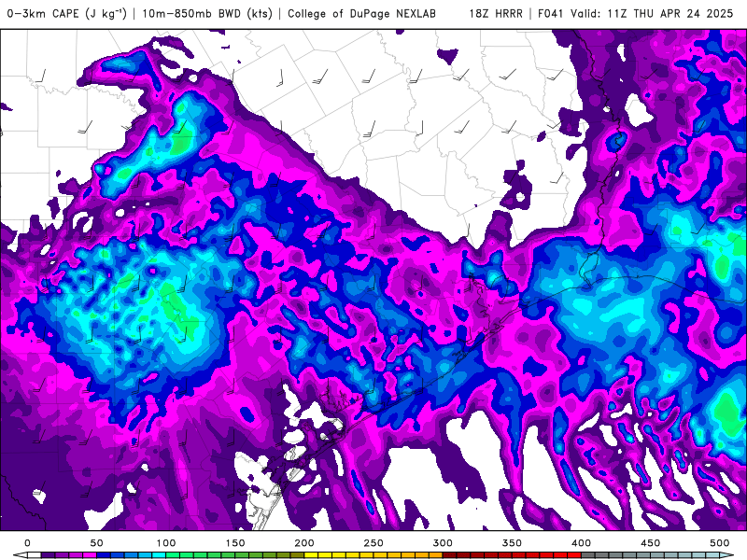Click the '400' colorbar scale label

(581, 543)
